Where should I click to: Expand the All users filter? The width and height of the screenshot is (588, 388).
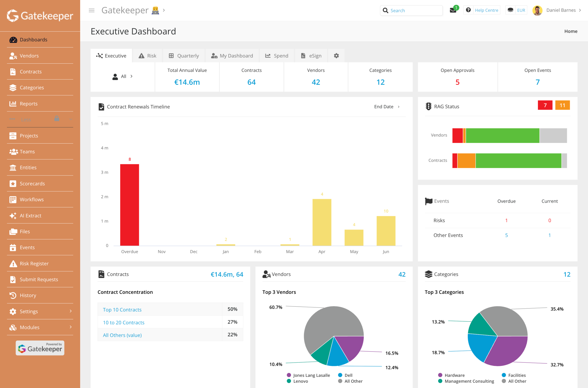[x=123, y=76]
